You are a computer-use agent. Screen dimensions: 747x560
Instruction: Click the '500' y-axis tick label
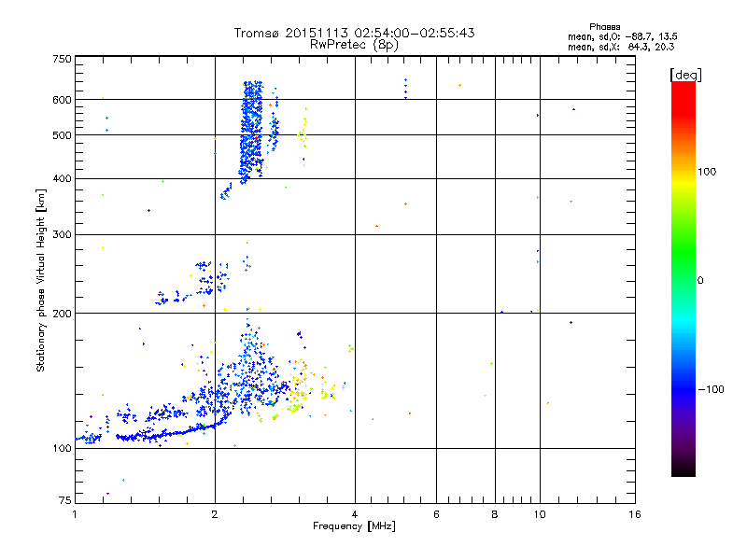click(x=62, y=135)
